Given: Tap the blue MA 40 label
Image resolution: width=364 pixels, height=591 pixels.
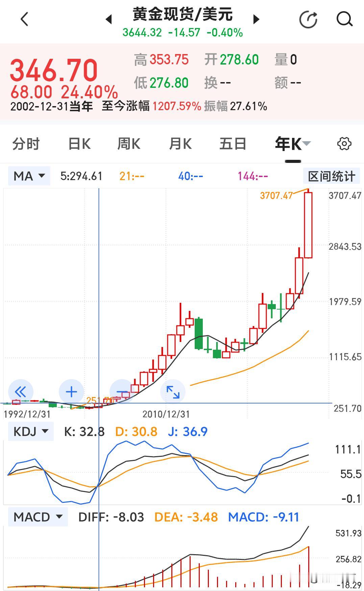Looking at the screenshot, I should 191,176.
